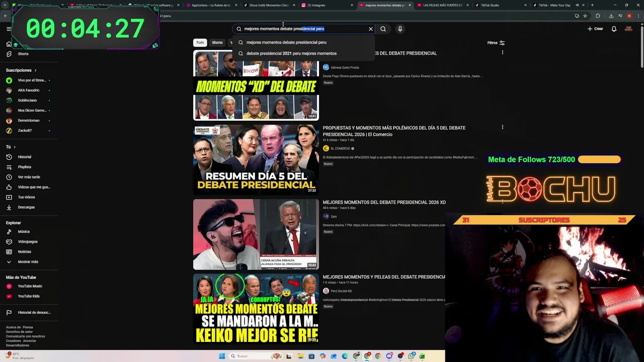Open Historial in sidebar
Viewport: 644px width, 362px height.
(x=24, y=157)
